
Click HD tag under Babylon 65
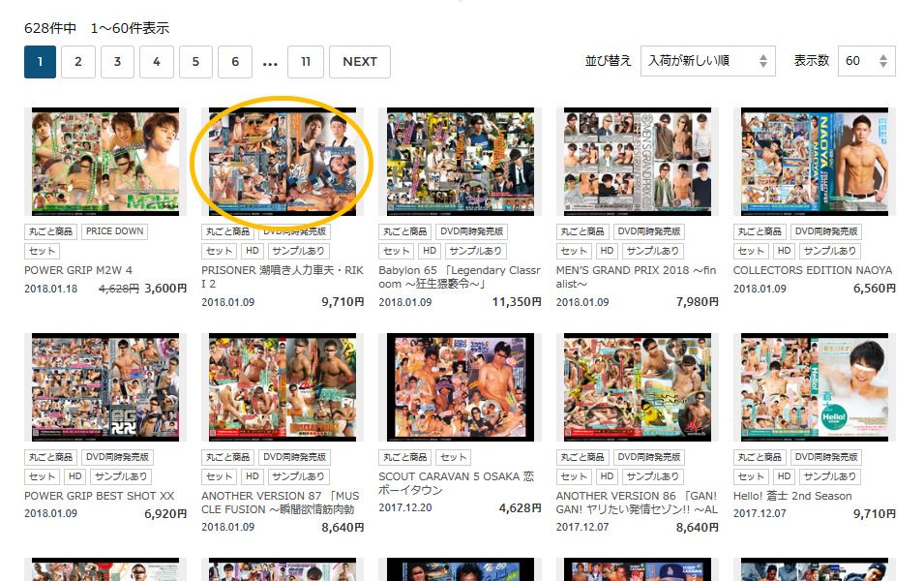click(x=430, y=251)
